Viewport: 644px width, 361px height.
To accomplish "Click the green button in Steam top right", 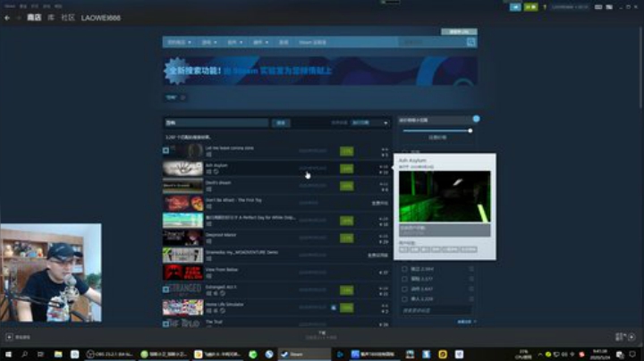I will coord(530,7).
